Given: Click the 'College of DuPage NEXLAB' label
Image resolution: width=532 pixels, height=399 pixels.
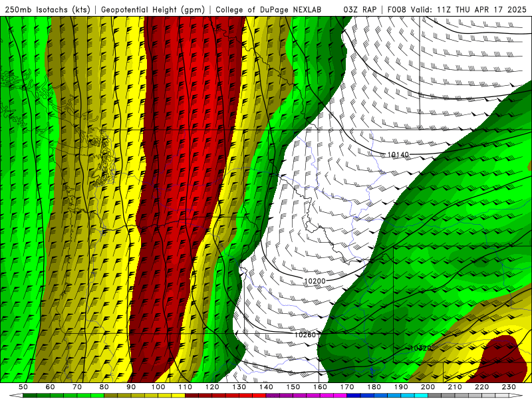Looking at the screenshot, I should pyautogui.click(x=268, y=10).
